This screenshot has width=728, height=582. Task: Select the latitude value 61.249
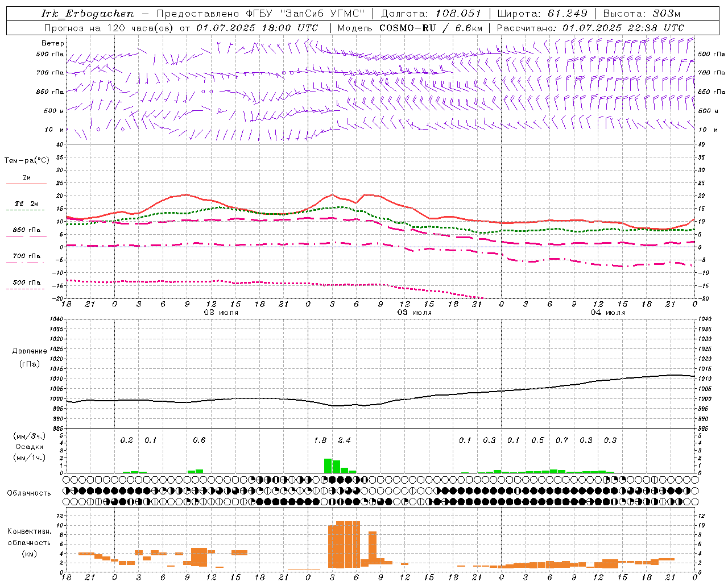(567, 14)
